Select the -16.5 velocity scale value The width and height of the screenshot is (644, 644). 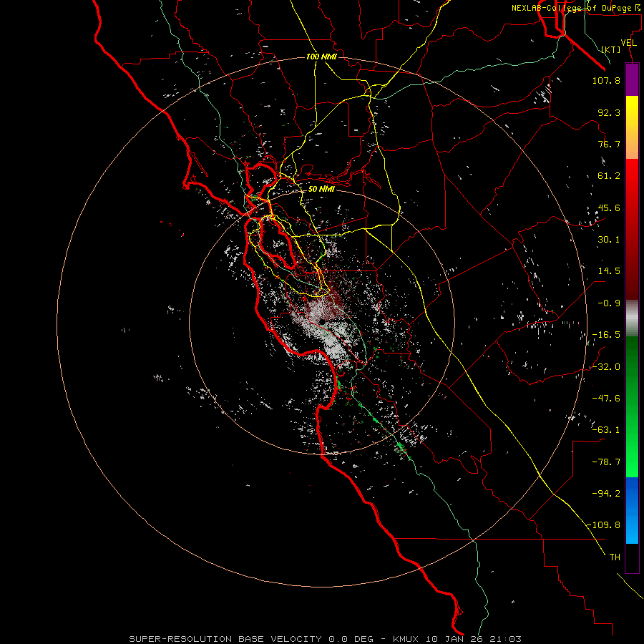click(606, 335)
